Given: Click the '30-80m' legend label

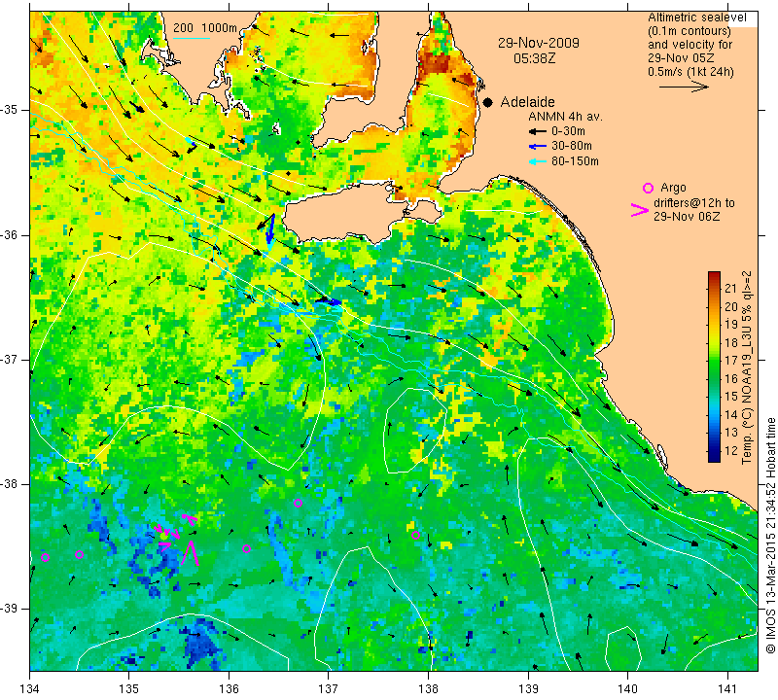Looking at the screenshot, I should tap(572, 146).
